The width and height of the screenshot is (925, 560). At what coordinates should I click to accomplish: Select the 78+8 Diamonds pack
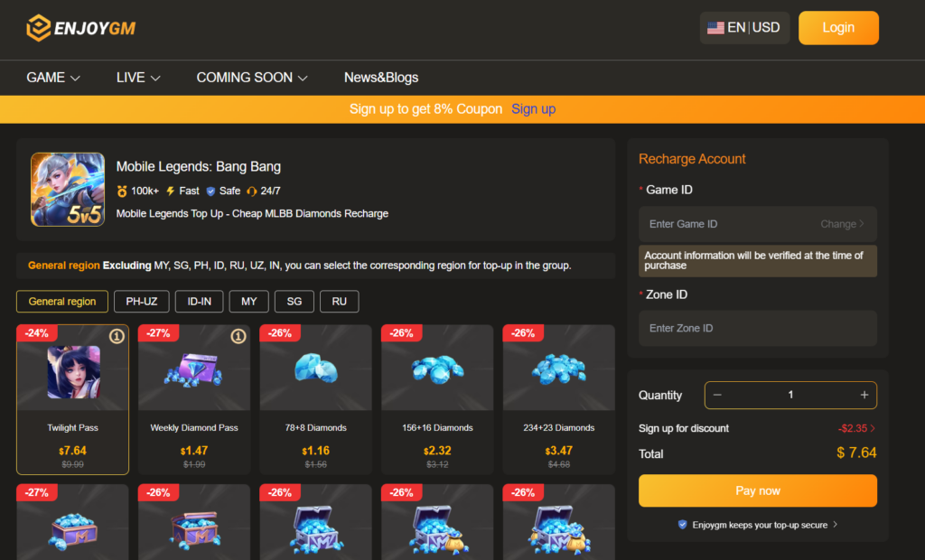coord(315,399)
